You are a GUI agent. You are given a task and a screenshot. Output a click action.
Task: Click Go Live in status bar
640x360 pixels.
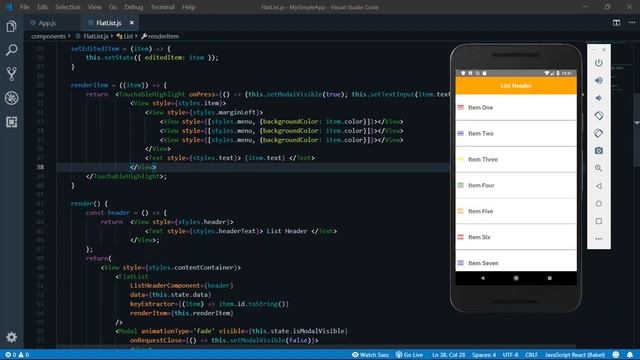click(409, 355)
